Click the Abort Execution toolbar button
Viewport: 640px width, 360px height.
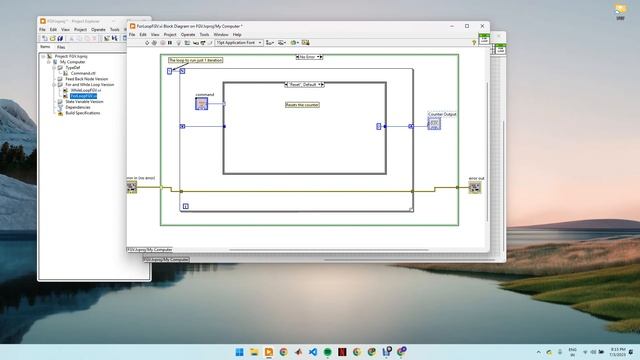point(162,42)
